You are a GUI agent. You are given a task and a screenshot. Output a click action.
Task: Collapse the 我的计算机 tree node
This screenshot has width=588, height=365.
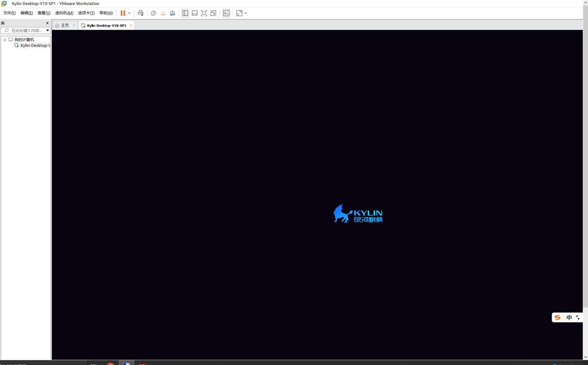click(5, 40)
